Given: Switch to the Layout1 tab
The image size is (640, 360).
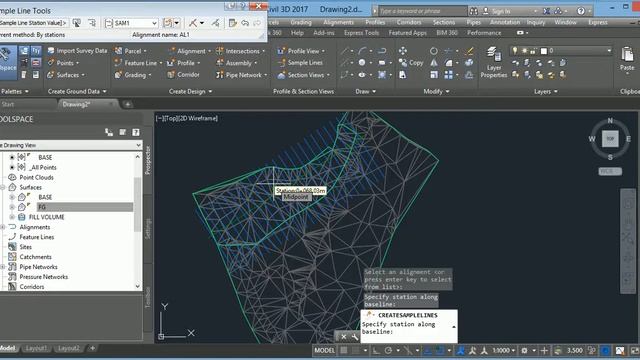Looking at the screenshot, I should point(36,348).
